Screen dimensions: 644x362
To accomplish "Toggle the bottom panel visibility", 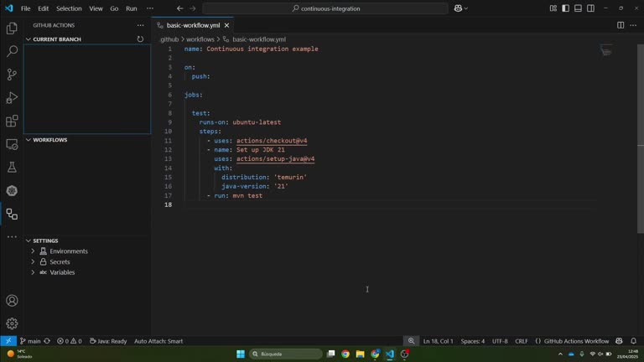I will pos(578,8).
